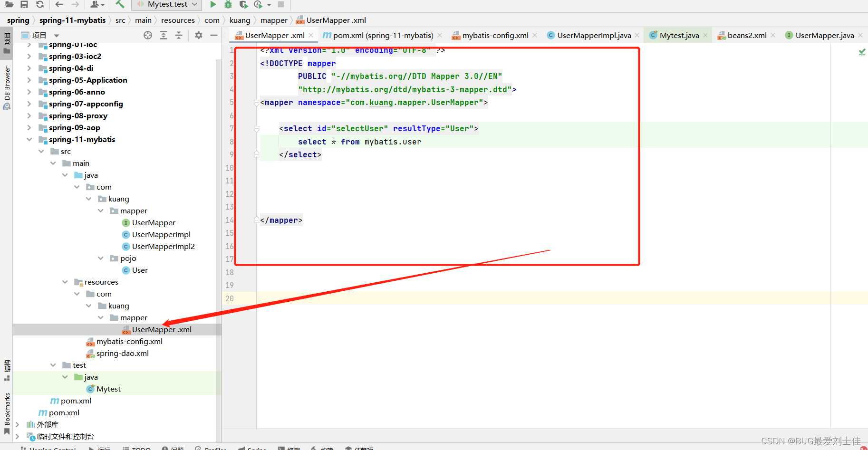
Task: Open project panel settings gear
Action: tap(198, 35)
